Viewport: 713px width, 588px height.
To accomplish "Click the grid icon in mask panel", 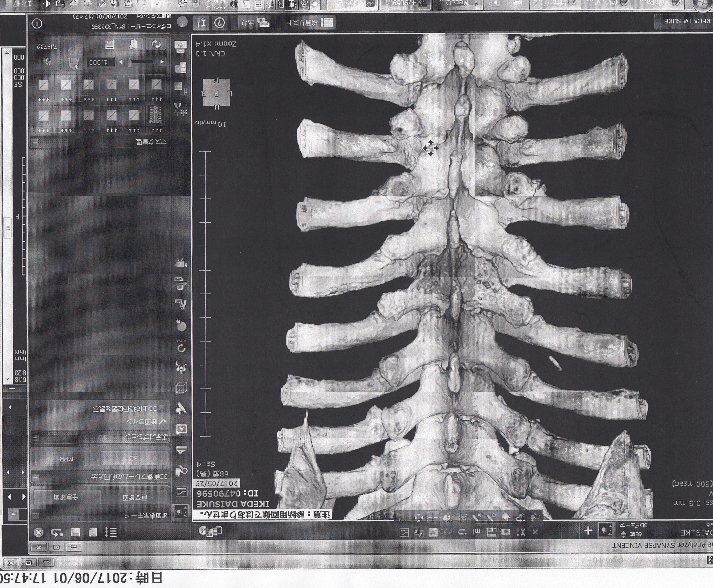I will tap(110, 44).
